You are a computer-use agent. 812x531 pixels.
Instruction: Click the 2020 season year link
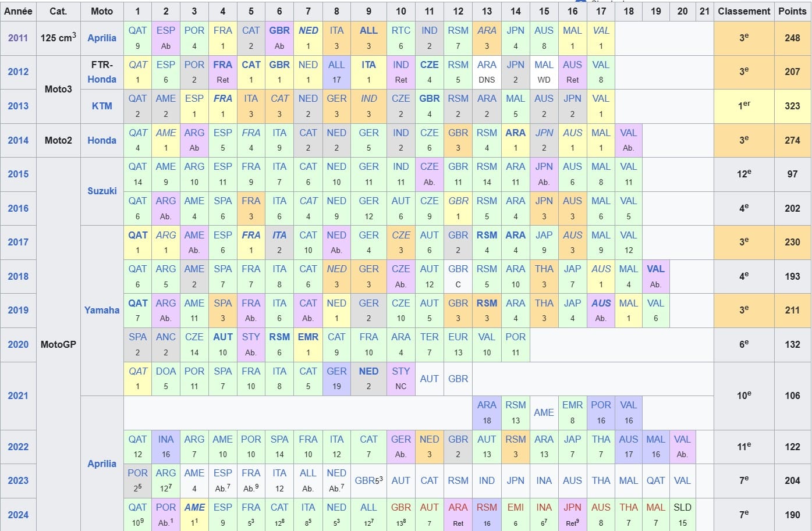pos(18,344)
